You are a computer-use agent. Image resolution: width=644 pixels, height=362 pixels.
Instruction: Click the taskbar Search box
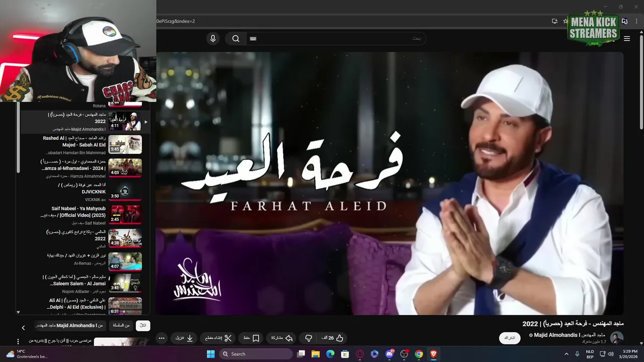[257, 354]
